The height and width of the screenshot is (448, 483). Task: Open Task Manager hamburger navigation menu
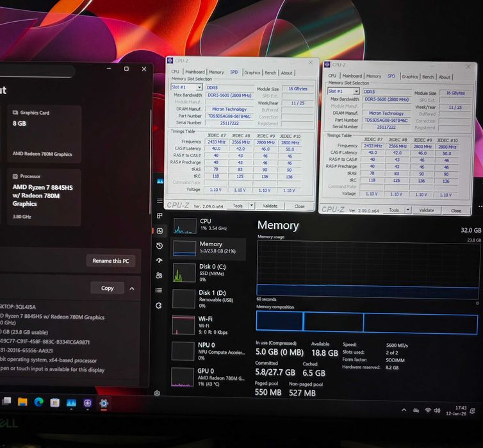click(x=160, y=201)
